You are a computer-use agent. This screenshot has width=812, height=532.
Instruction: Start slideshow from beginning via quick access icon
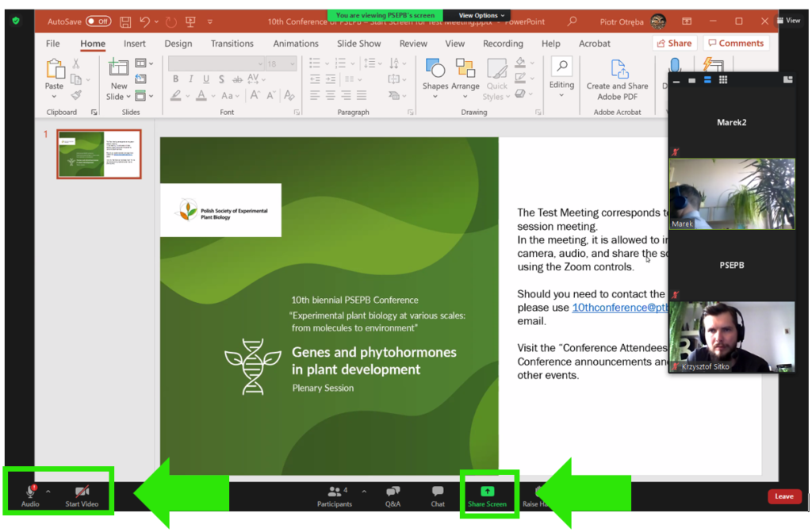(190, 21)
